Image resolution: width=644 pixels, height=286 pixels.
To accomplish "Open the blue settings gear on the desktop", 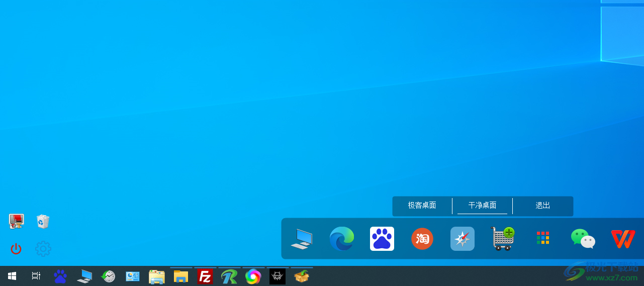I will coord(43,249).
